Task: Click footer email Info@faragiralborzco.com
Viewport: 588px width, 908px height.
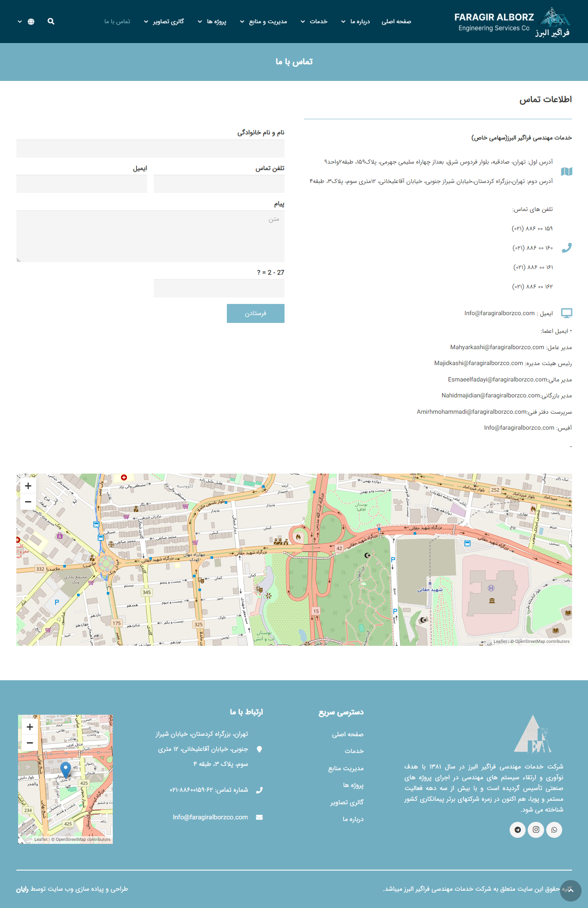Action: pyautogui.click(x=210, y=817)
